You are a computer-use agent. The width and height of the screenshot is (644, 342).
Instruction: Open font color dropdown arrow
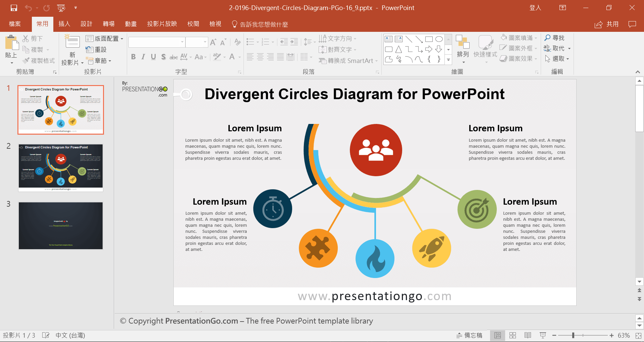[x=240, y=57]
